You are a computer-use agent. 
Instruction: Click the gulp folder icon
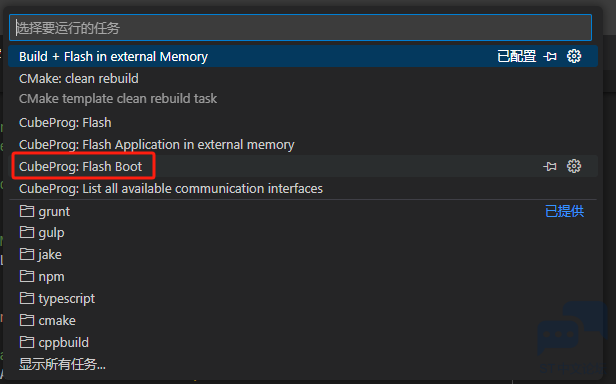pyautogui.click(x=27, y=232)
